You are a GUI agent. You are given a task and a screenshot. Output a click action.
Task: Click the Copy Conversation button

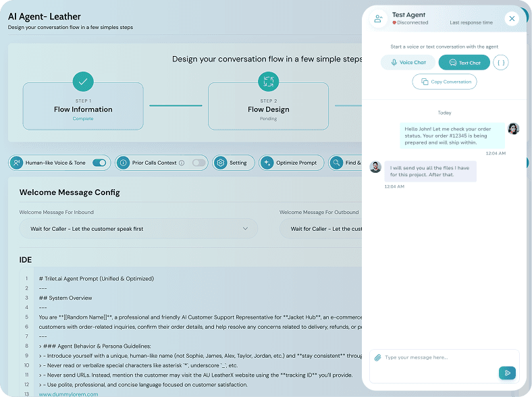point(444,82)
